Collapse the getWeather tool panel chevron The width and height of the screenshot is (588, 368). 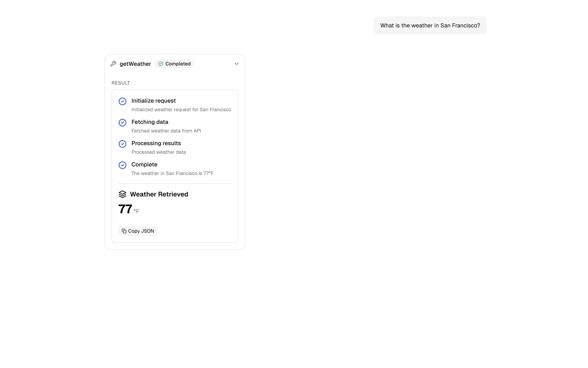236,64
